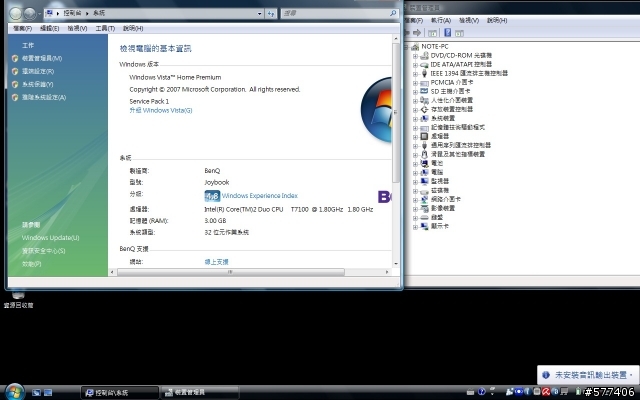640x400 pixels.
Task: Click the battery icon in system tray
Action: (578, 392)
